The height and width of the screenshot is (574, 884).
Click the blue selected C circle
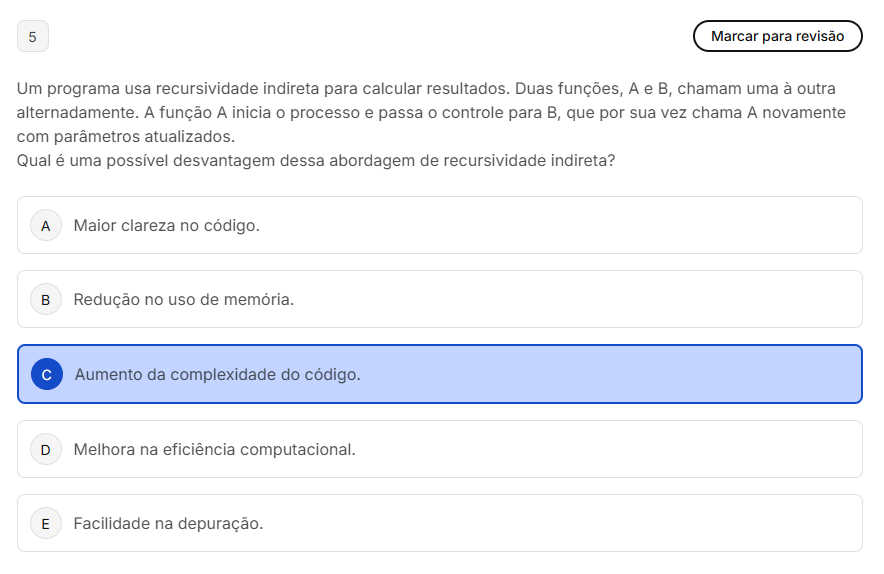pos(46,374)
